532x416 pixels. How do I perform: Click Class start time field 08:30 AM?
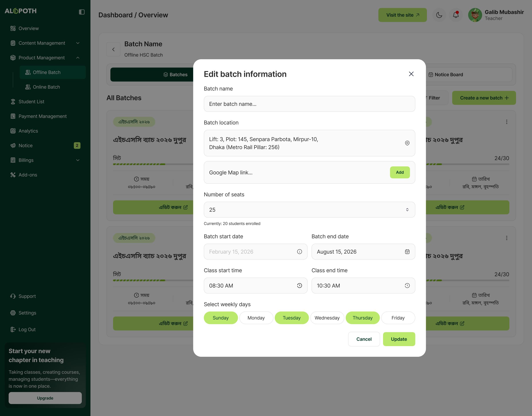point(256,286)
